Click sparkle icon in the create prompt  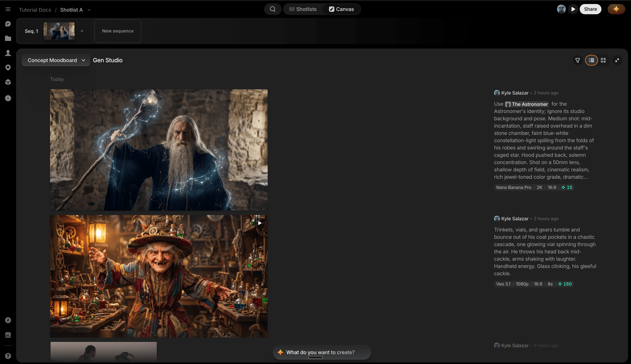coord(280,352)
